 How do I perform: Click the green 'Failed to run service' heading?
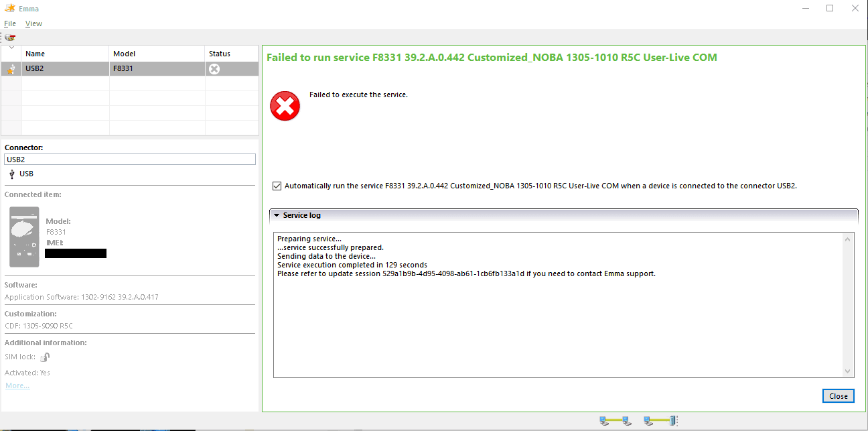point(492,58)
